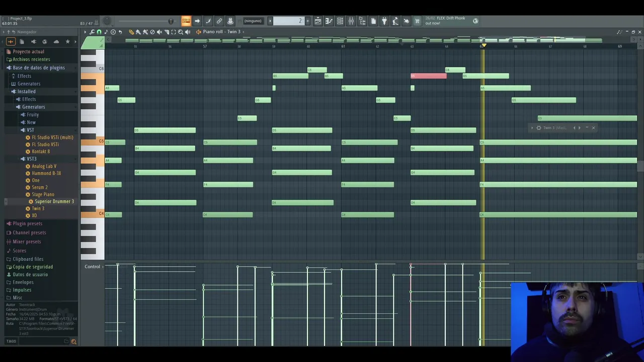Image resolution: width=644 pixels, height=362 pixels.
Task: Select the Mute tool
Action: pos(159,32)
